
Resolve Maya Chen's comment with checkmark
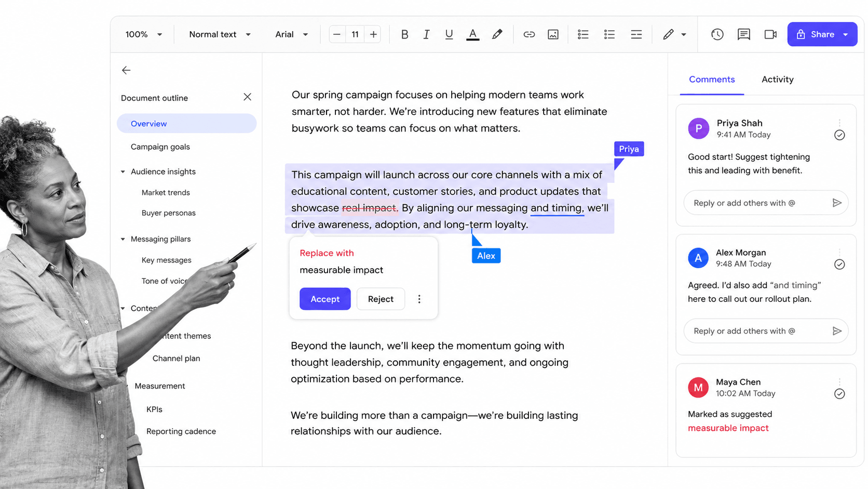839,394
